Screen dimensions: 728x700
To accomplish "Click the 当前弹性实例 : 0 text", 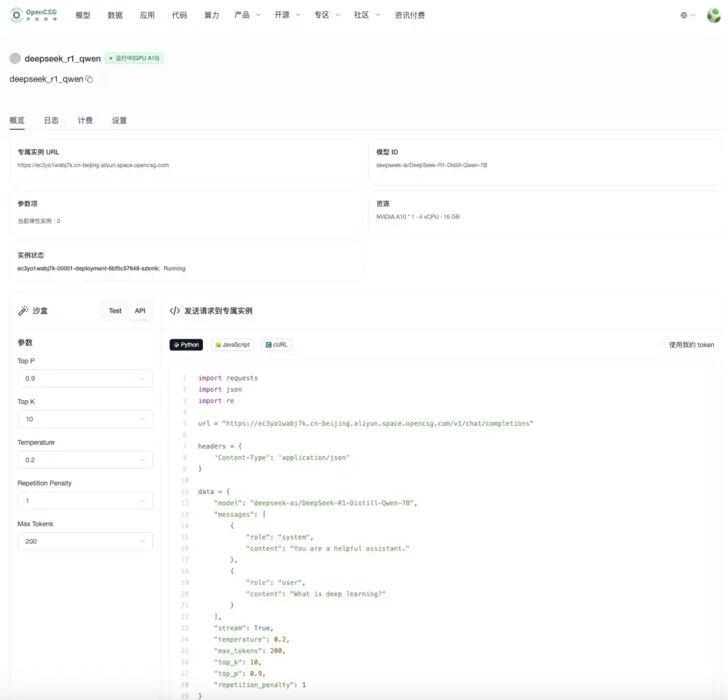I will tap(39, 221).
